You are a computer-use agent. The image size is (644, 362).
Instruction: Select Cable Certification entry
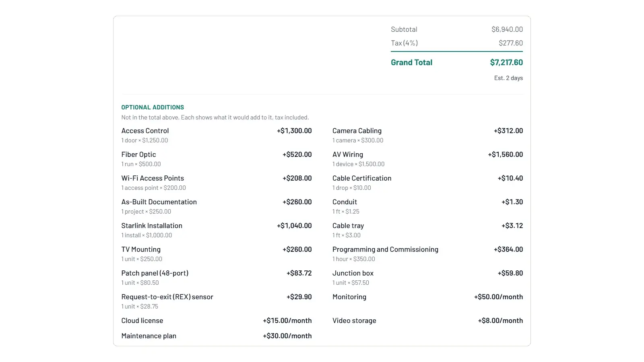click(x=428, y=183)
